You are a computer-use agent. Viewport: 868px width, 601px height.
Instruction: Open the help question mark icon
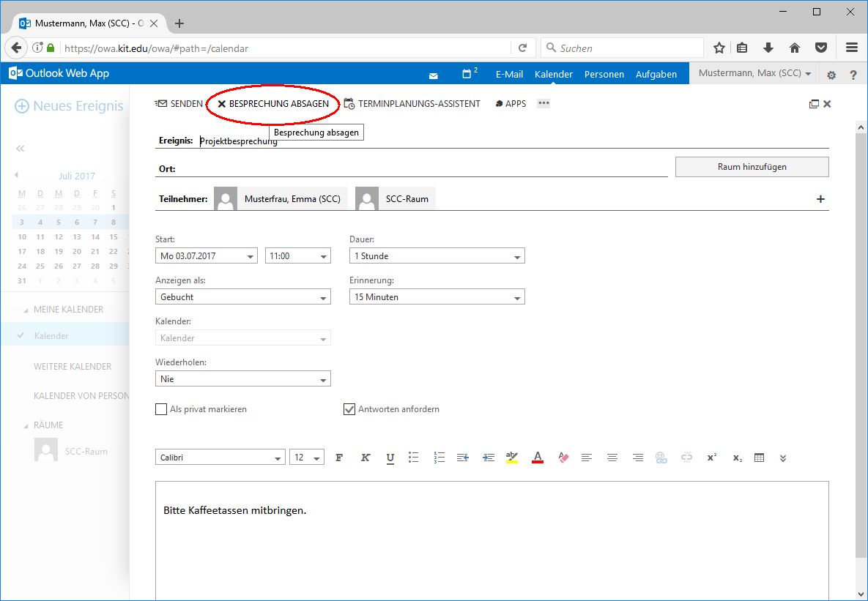pyautogui.click(x=853, y=75)
